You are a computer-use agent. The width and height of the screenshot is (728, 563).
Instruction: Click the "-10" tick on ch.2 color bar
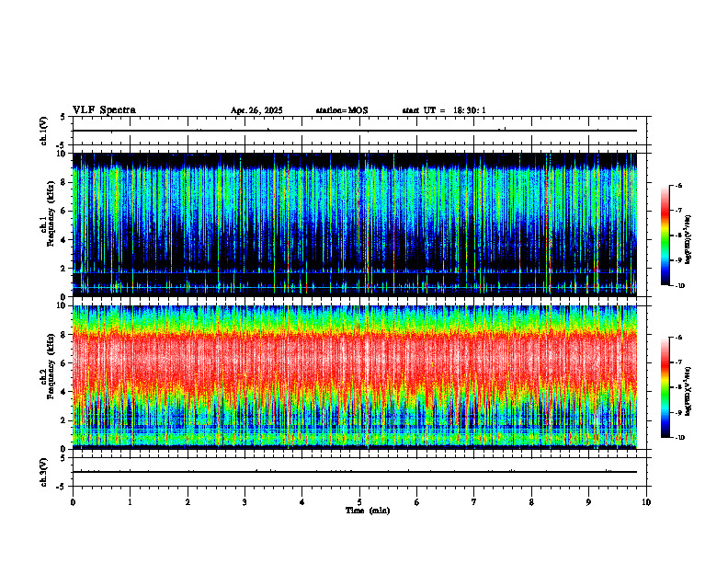tap(680, 438)
